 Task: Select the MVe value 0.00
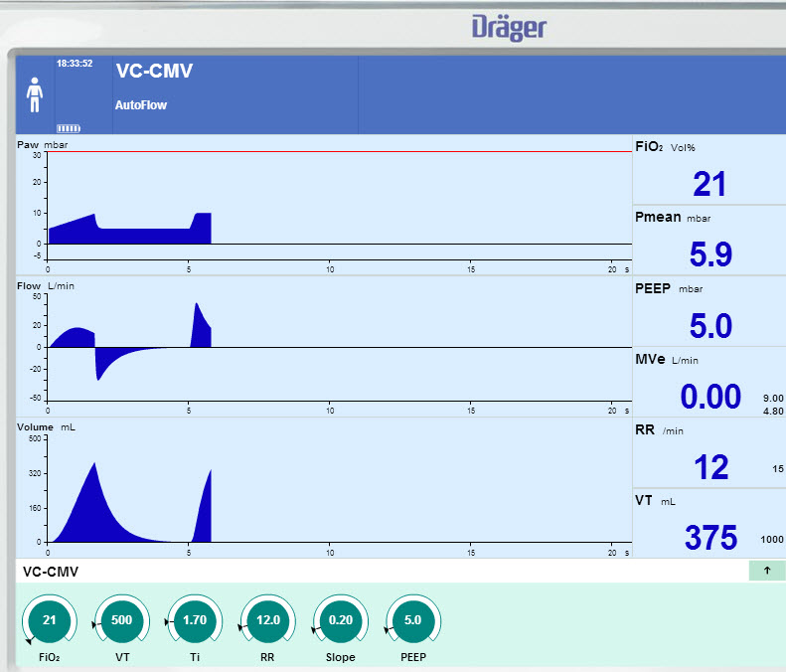click(710, 397)
